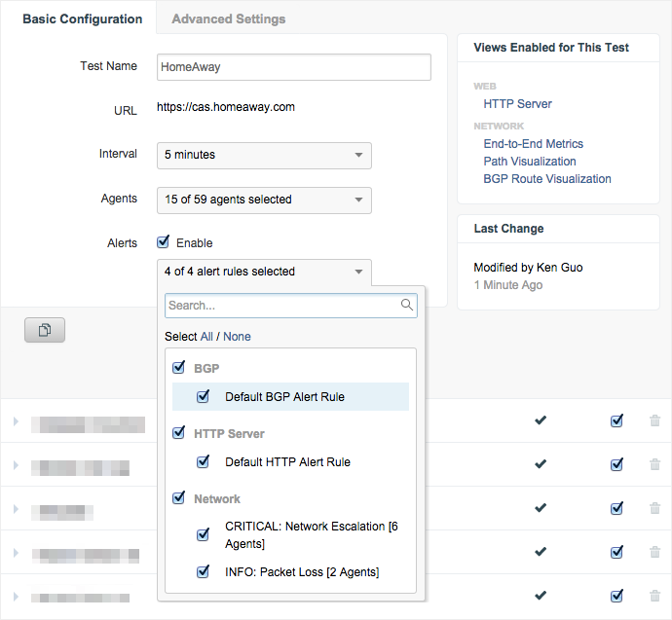The image size is (672, 620).
Task: Toggle the Default BGP Alert Rule checkbox
Action: pyautogui.click(x=204, y=397)
